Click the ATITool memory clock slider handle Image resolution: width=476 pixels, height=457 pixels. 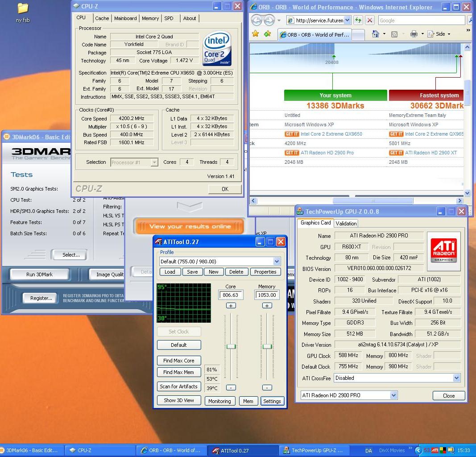pyautogui.click(x=267, y=346)
